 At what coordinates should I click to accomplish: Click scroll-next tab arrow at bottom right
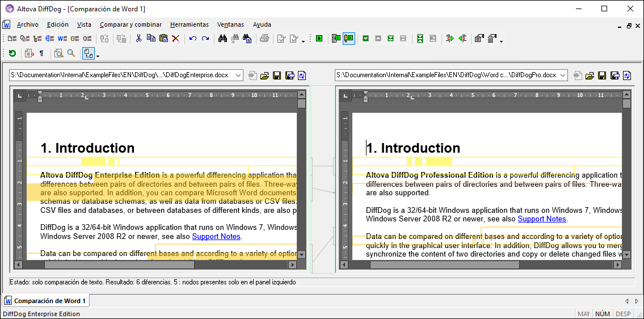[637, 301]
